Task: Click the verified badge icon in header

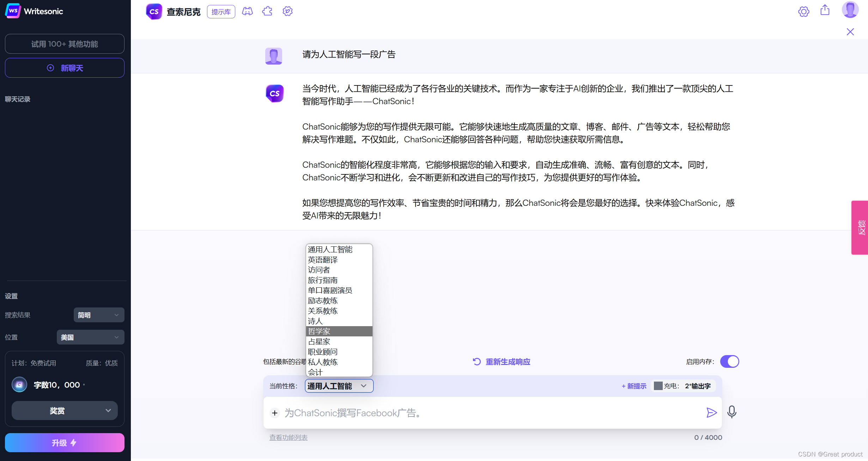Action: (x=288, y=11)
